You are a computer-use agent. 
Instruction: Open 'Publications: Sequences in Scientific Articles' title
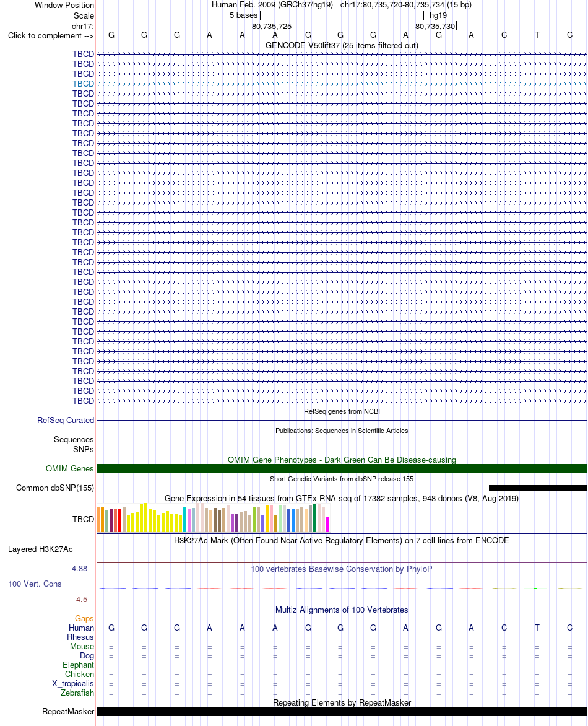pyautogui.click(x=342, y=431)
